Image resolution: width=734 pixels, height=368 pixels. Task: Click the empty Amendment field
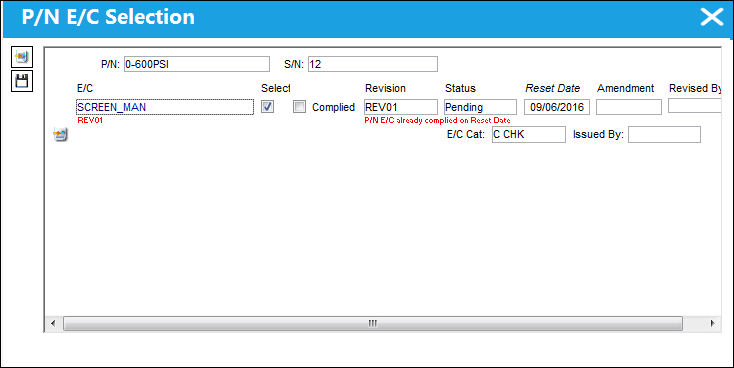point(629,107)
